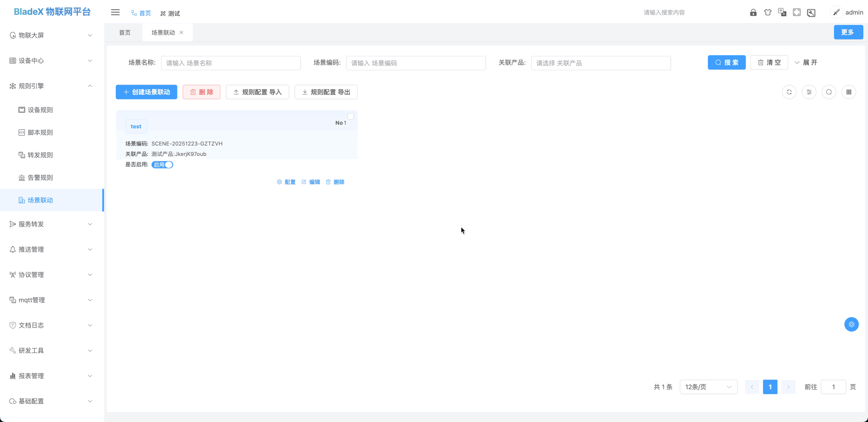Switch to the 首页 tab
The height and width of the screenshot is (422, 868).
[x=125, y=33]
